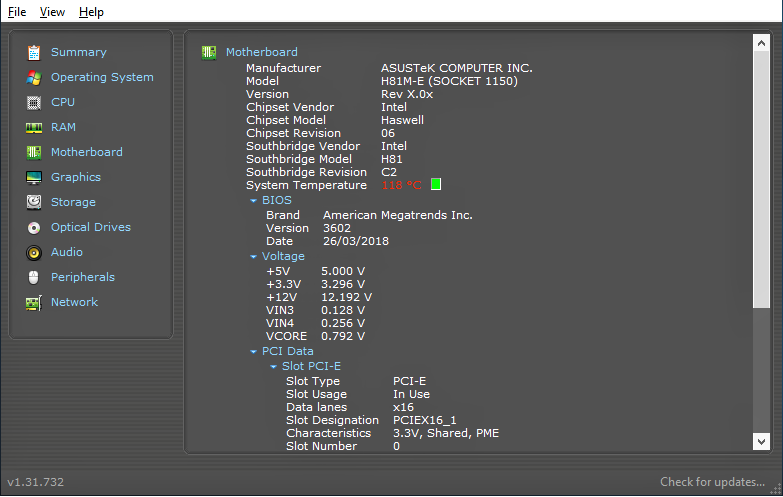
Task: Select the Graphics section
Action: [75, 177]
